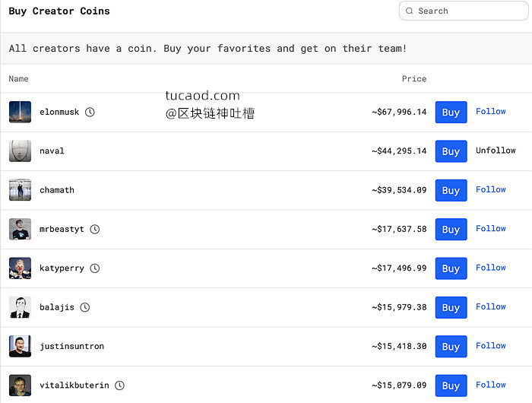Follow chamath
532x403 pixels.
pos(491,189)
